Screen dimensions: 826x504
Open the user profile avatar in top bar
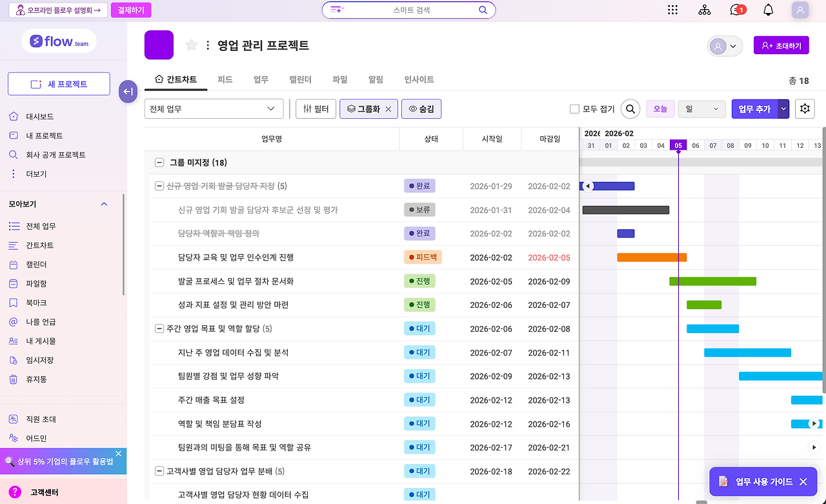800,10
